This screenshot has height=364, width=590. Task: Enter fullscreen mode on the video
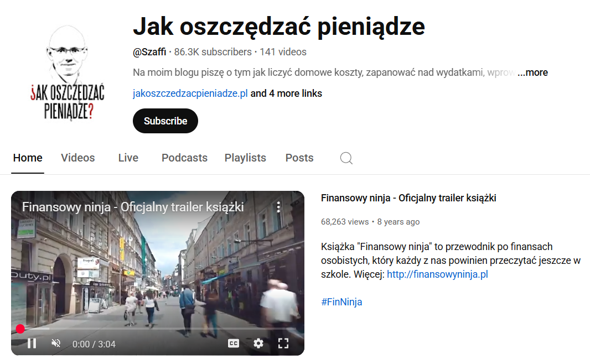pos(283,344)
